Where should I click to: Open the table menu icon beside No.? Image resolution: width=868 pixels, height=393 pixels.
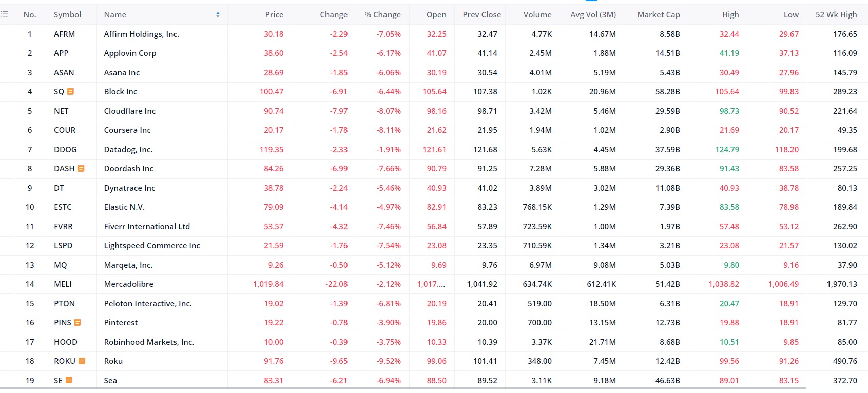coord(4,14)
